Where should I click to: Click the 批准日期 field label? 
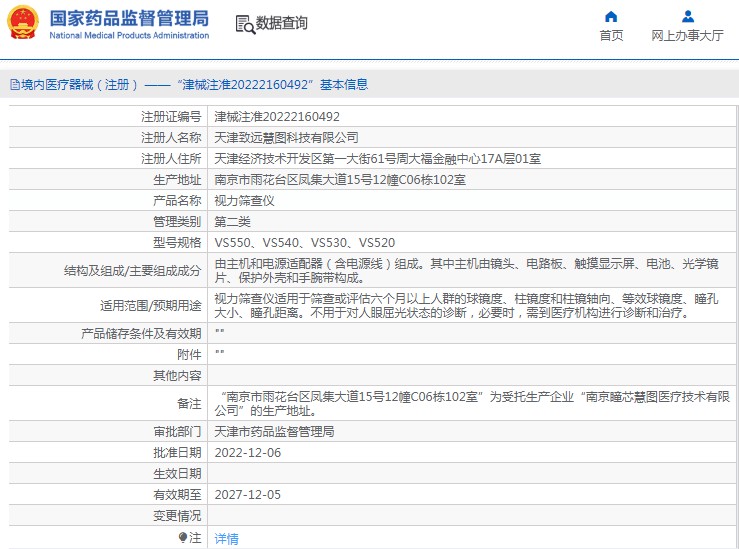pos(177,453)
